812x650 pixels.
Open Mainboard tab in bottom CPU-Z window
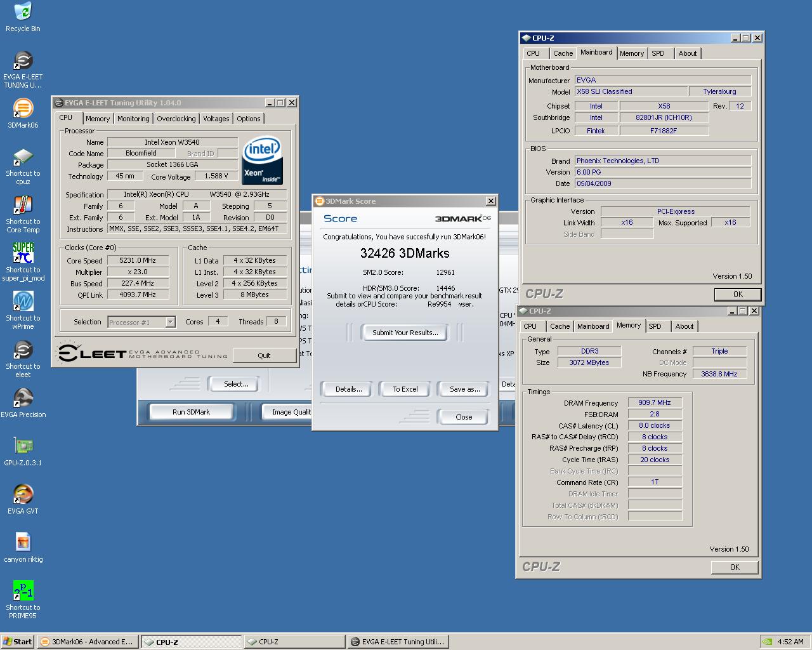(593, 326)
